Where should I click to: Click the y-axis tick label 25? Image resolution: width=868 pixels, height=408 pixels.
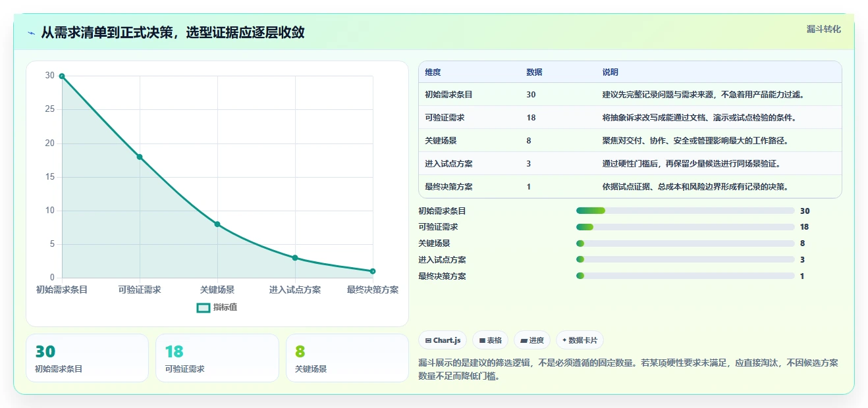(50, 109)
